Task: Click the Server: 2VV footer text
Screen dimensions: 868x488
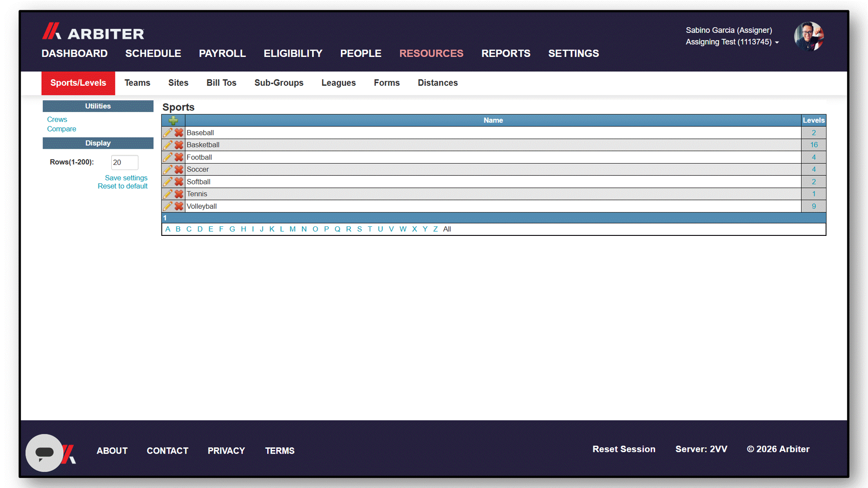Action: pos(701,449)
